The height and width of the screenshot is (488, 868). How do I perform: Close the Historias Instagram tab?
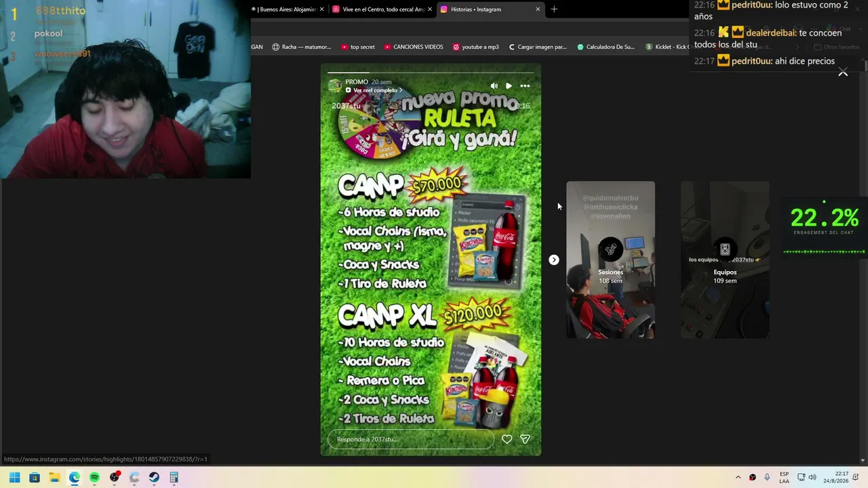[x=538, y=9]
